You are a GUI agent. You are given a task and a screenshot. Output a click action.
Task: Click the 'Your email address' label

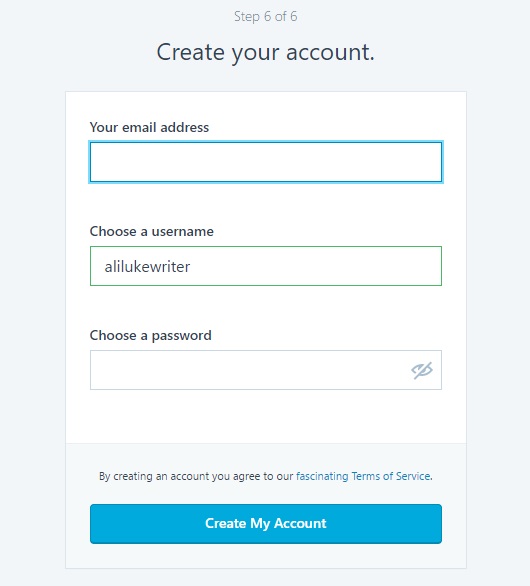coord(149,127)
